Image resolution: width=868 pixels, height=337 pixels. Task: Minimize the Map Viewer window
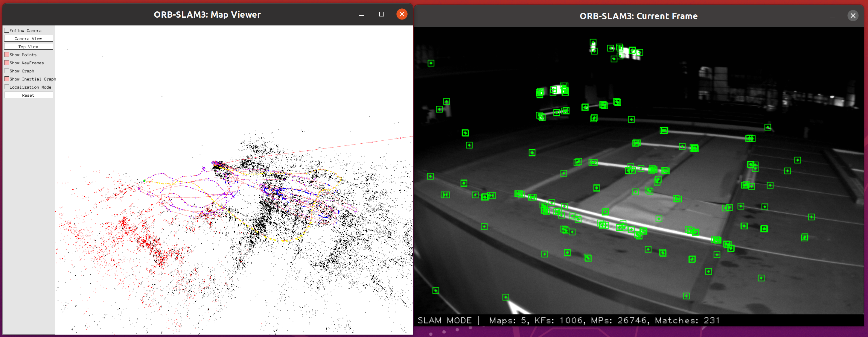tap(361, 15)
